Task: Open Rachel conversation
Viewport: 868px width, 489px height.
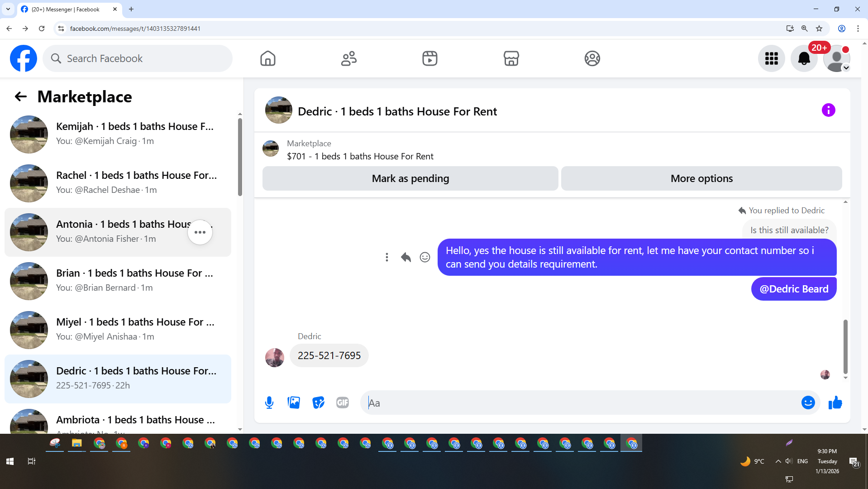Action: point(118,183)
